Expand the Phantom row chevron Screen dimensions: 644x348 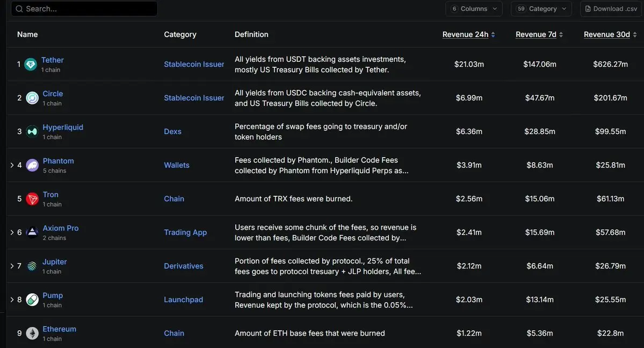pos(12,165)
